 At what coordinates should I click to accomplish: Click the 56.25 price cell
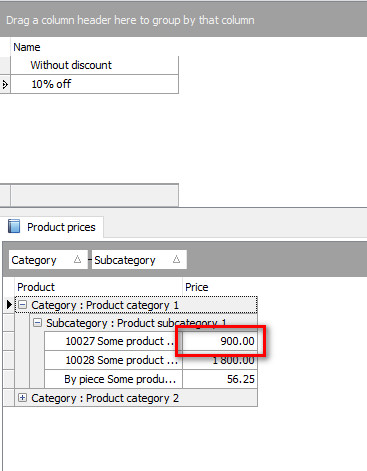(x=220, y=379)
